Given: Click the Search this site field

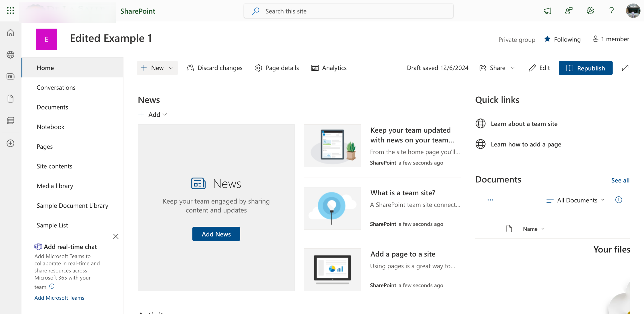Looking at the screenshot, I should tap(348, 11).
